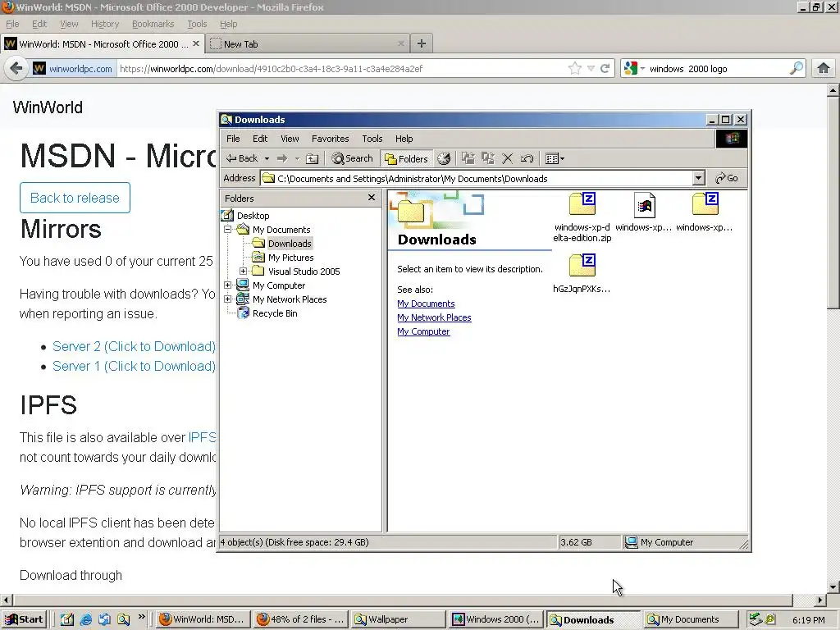
Task: Click the Windows Start button
Action: click(24, 619)
